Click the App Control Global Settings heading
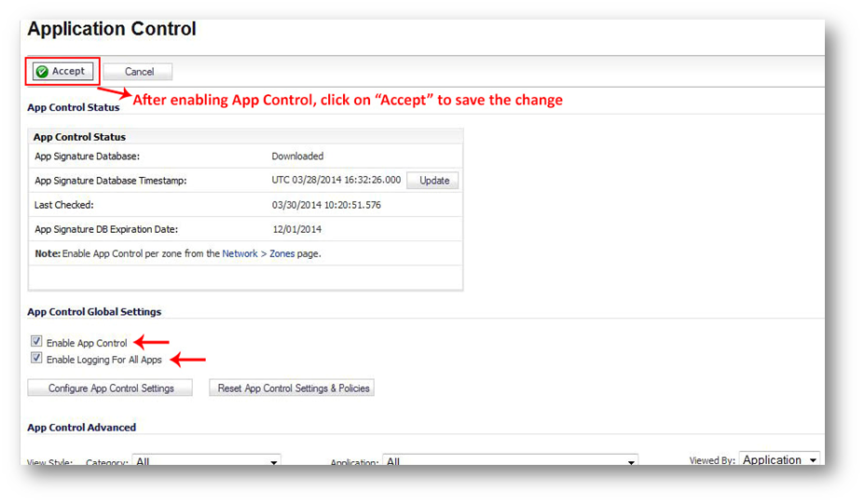The image size is (864, 504). pyautogui.click(x=94, y=312)
